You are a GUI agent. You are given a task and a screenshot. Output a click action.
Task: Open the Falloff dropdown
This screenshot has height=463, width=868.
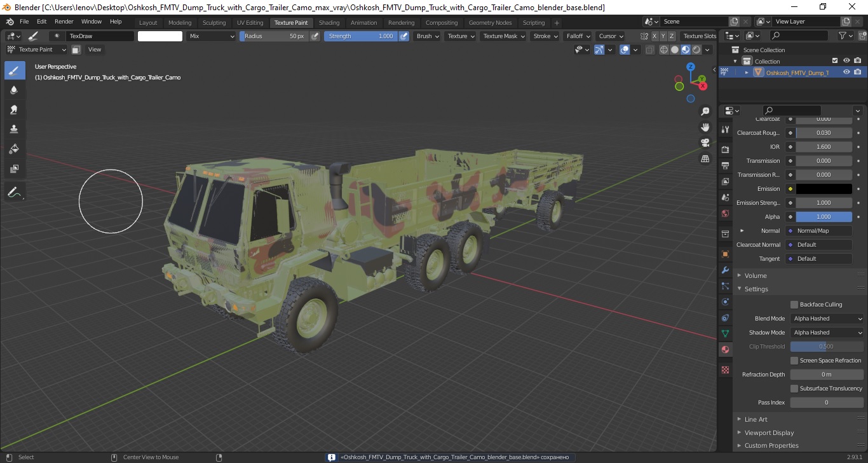tap(577, 36)
